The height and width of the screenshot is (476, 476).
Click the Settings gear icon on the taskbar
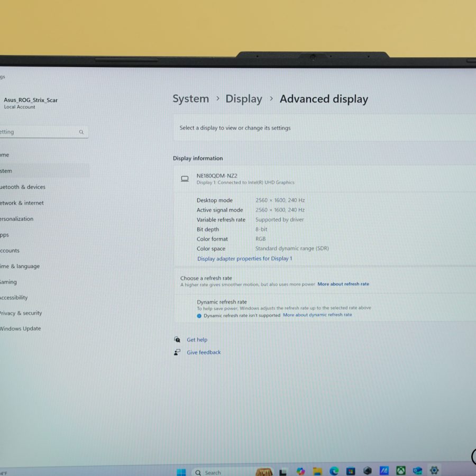click(x=434, y=470)
